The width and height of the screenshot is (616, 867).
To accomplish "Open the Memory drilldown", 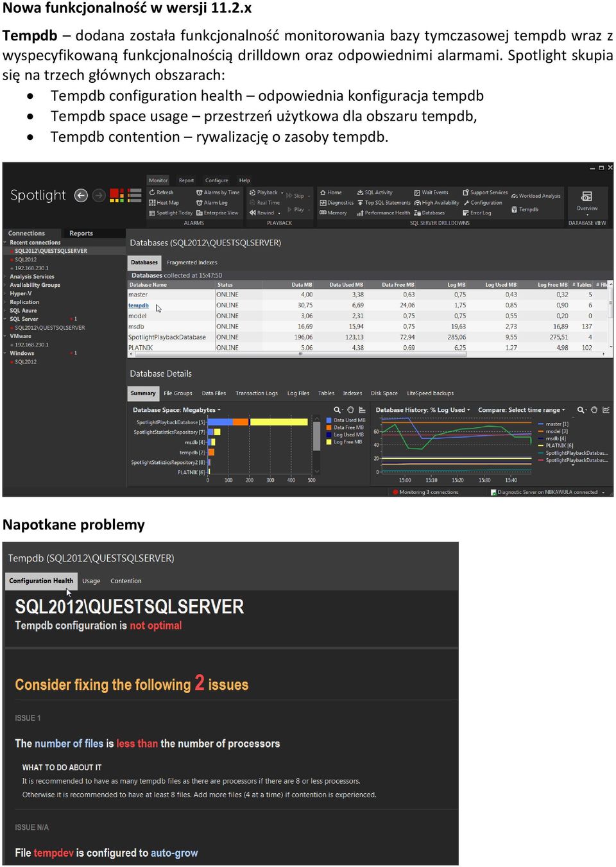I will pyautogui.click(x=333, y=212).
